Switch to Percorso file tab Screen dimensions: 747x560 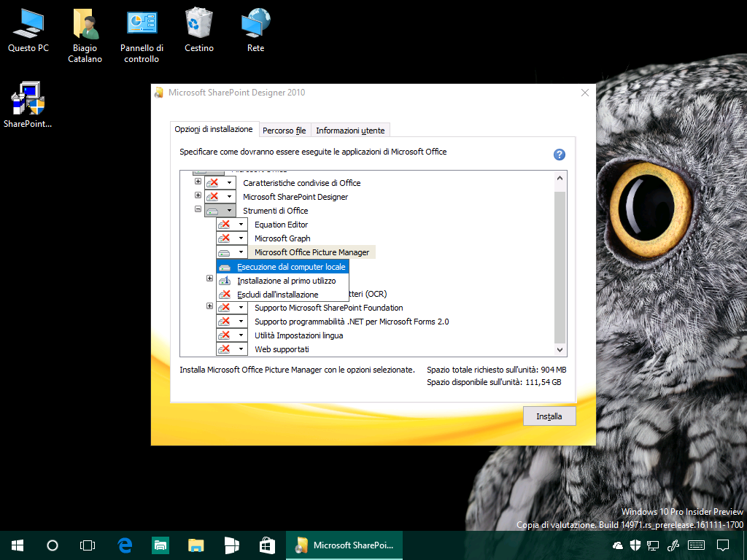[x=285, y=131]
